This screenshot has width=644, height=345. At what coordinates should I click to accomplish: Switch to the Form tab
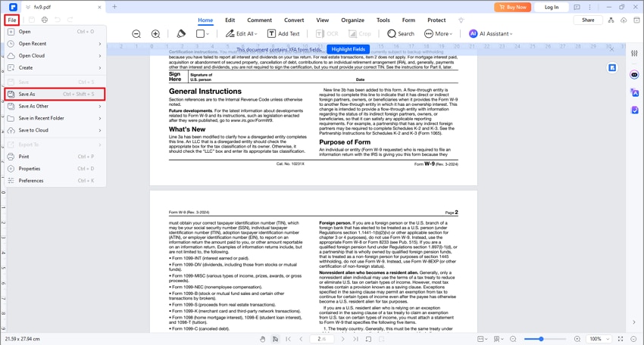click(408, 20)
